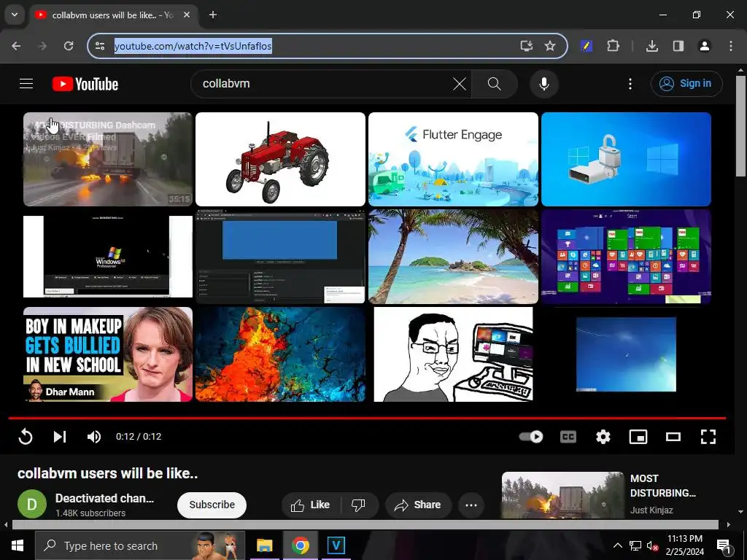Open the Windows Start menu
747x560 pixels.
18,545
